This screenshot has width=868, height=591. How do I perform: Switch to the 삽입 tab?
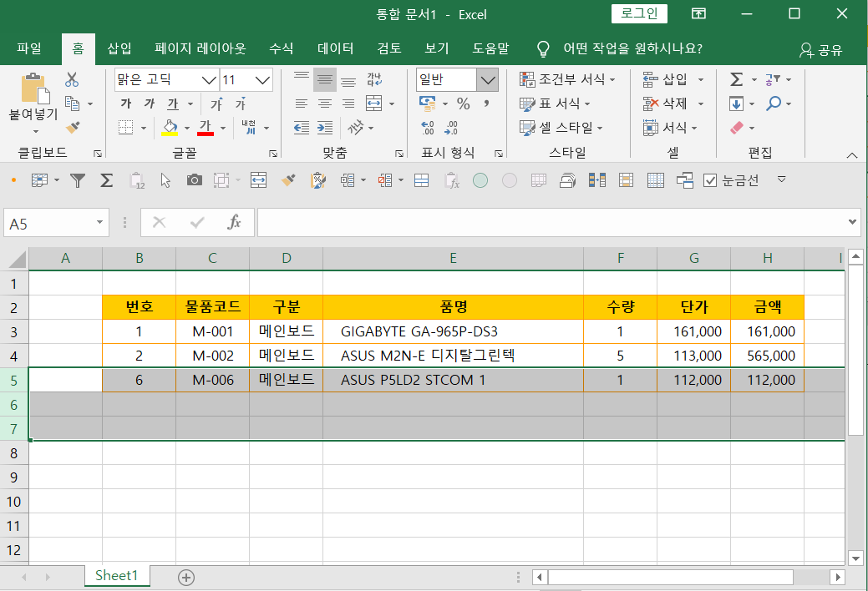(x=119, y=48)
